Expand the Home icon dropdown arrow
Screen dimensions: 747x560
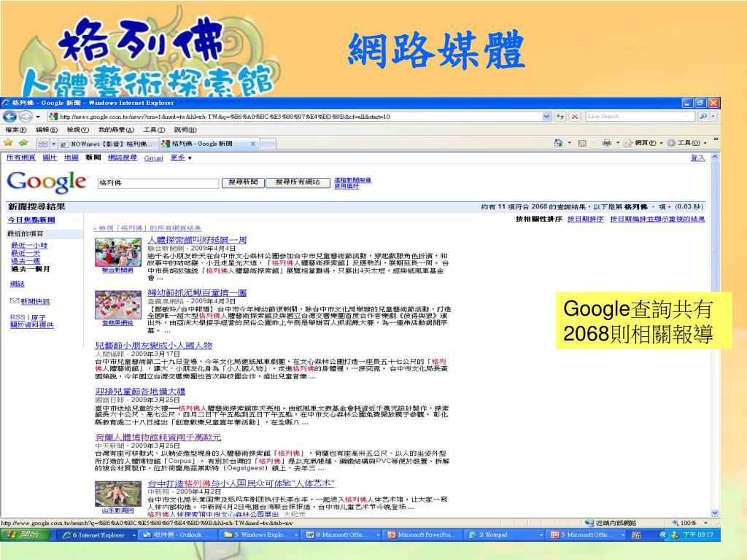click(569, 143)
